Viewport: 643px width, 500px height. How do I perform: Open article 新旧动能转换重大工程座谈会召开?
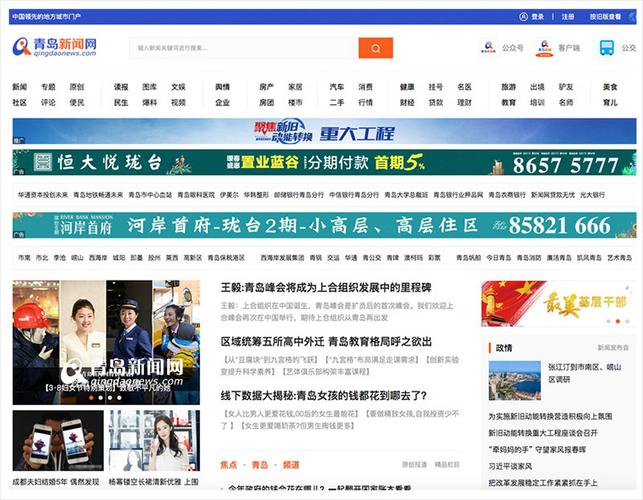[x=543, y=433]
